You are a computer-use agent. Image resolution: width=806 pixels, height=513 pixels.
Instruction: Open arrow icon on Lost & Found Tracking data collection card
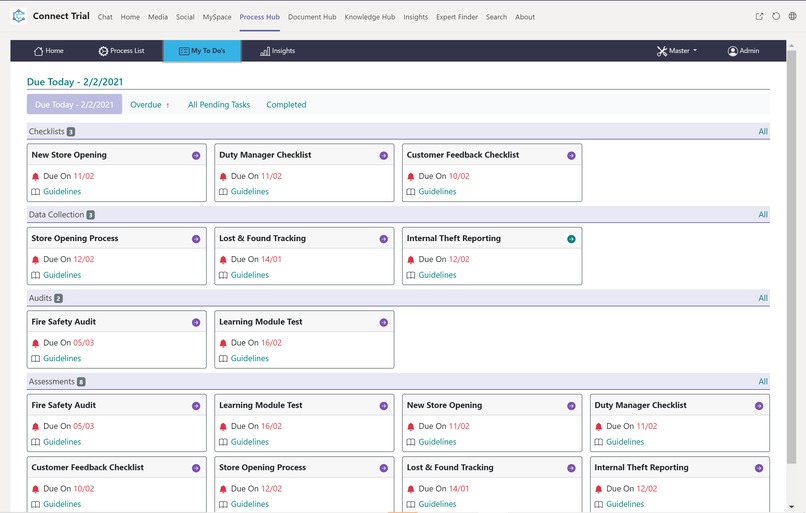pyautogui.click(x=383, y=239)
